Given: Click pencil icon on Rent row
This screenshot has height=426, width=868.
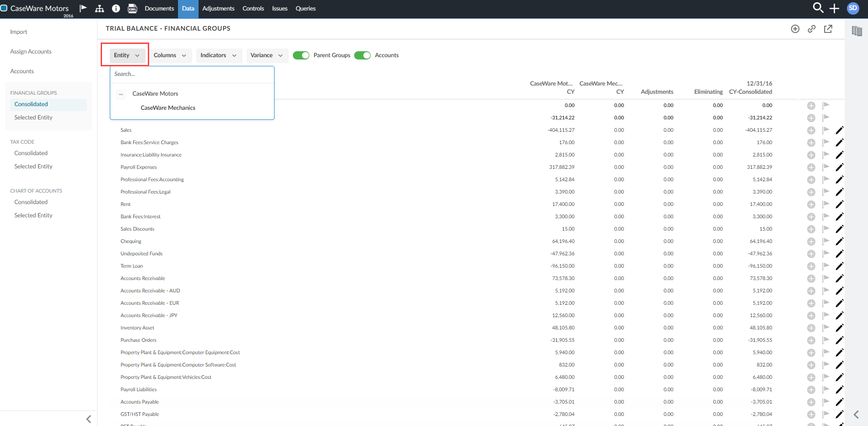Looking at the screenshot, I should pos(839,204).
